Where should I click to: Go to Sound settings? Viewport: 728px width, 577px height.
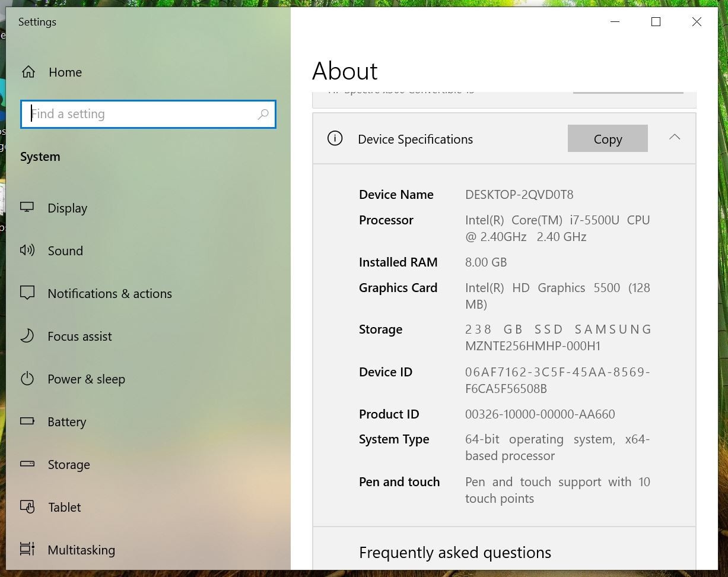tap(65, 251)
